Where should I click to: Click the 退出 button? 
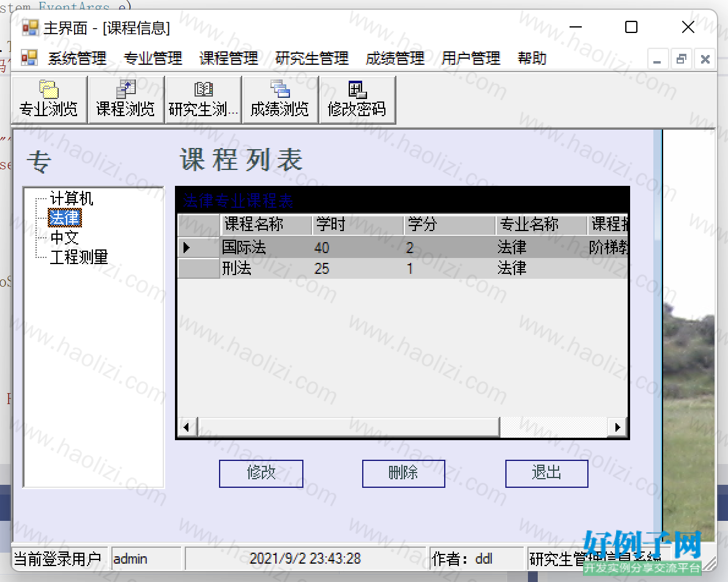pyautogui.click(x=546, y=473)
